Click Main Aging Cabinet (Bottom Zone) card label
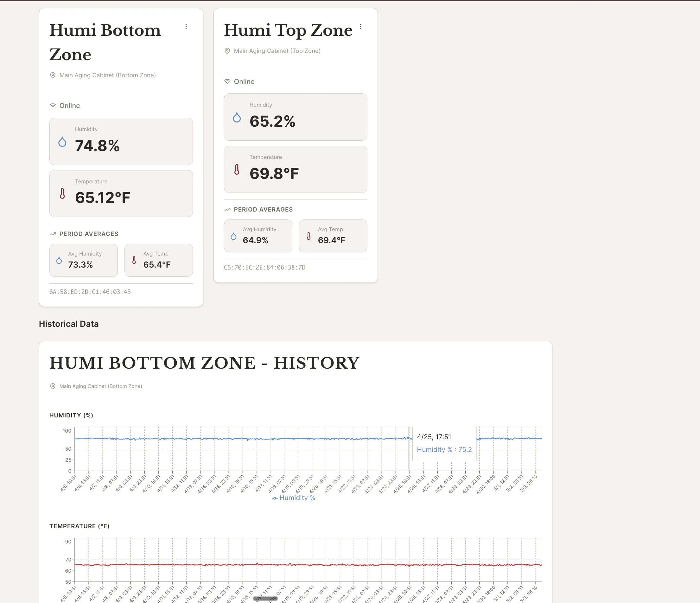 (107, 75)
